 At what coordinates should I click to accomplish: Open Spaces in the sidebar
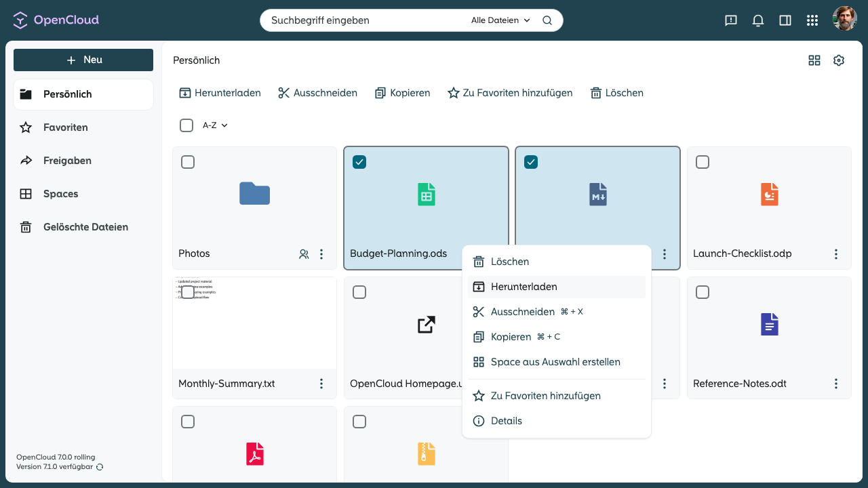83,194
